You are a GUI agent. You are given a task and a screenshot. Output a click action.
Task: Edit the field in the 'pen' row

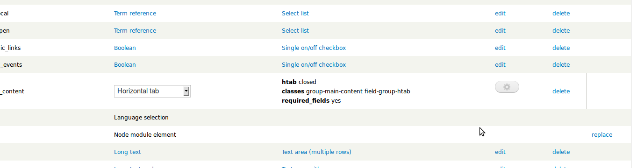[x=500, y=31]
